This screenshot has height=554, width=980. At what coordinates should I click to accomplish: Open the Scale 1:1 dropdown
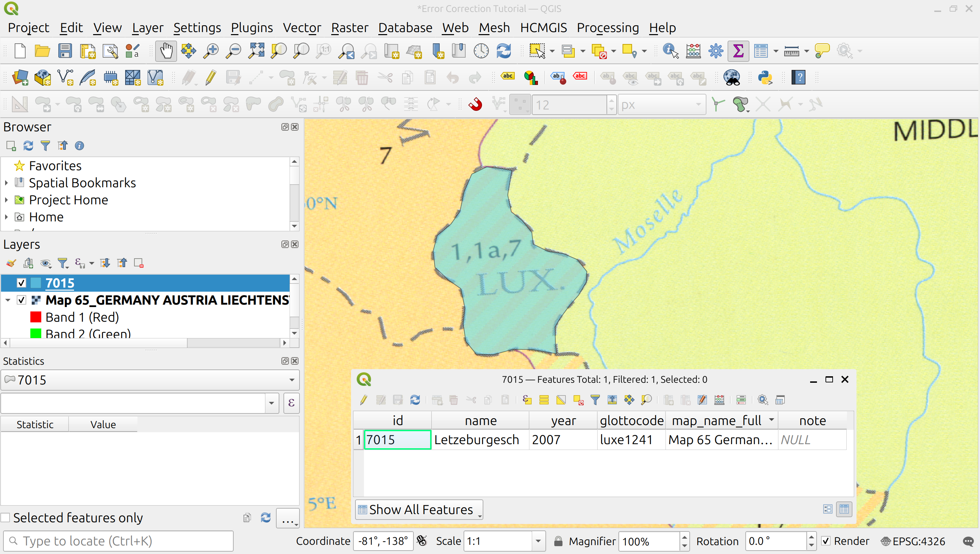pyautogui.click(x=538, y=541)
